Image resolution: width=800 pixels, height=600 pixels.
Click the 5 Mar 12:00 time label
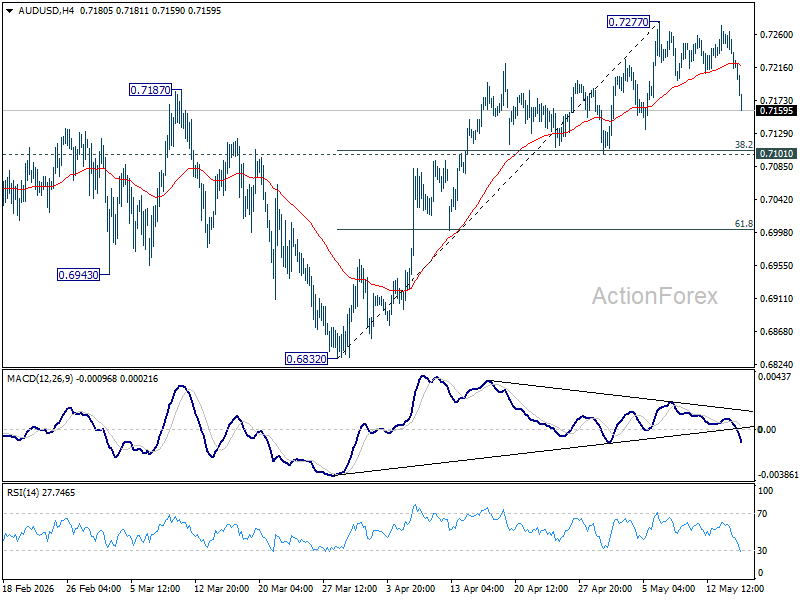[155, 589]
